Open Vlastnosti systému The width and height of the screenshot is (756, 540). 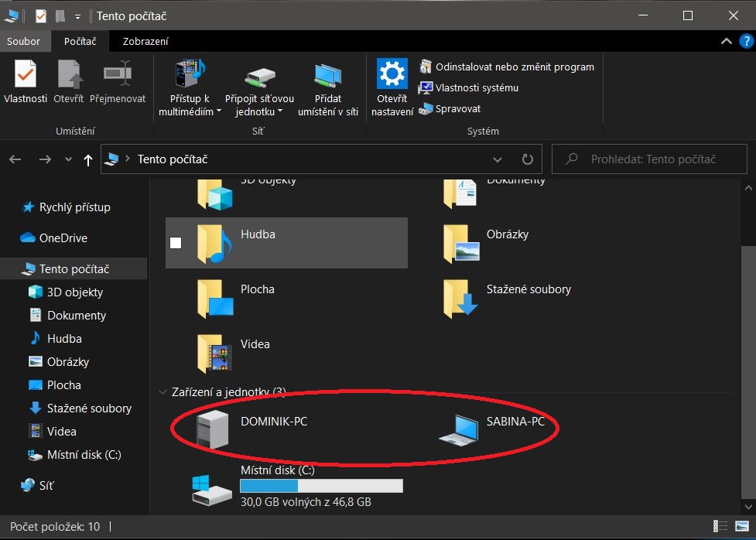coord(469,87)
